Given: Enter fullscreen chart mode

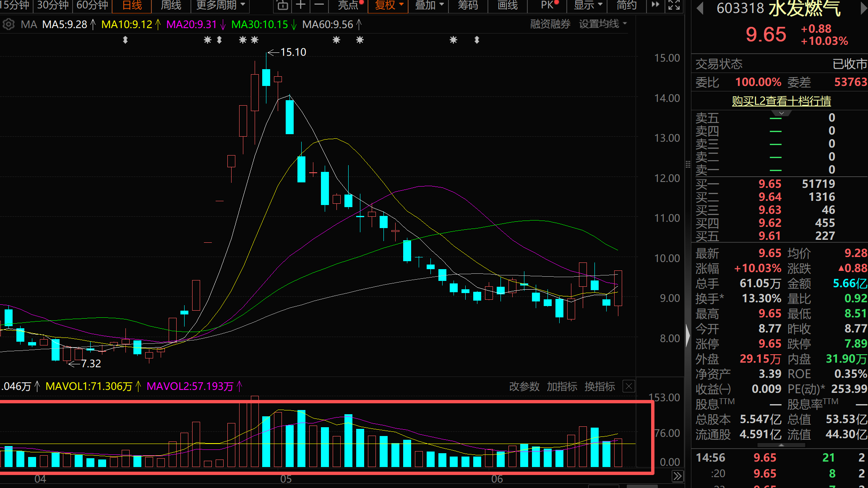Looking at the screenshot, I should pyautogui.click(x=674, y=5).
